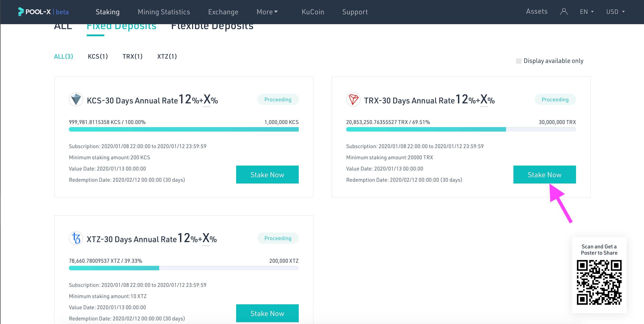Screen dimensions: 644x324
Task: Click the POOL-X logo
Action: point(34,12)
